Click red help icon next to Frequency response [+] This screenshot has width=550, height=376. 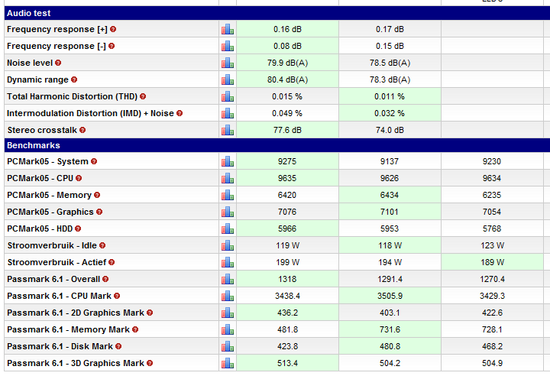pyautogui.click(x=113, y=29)
